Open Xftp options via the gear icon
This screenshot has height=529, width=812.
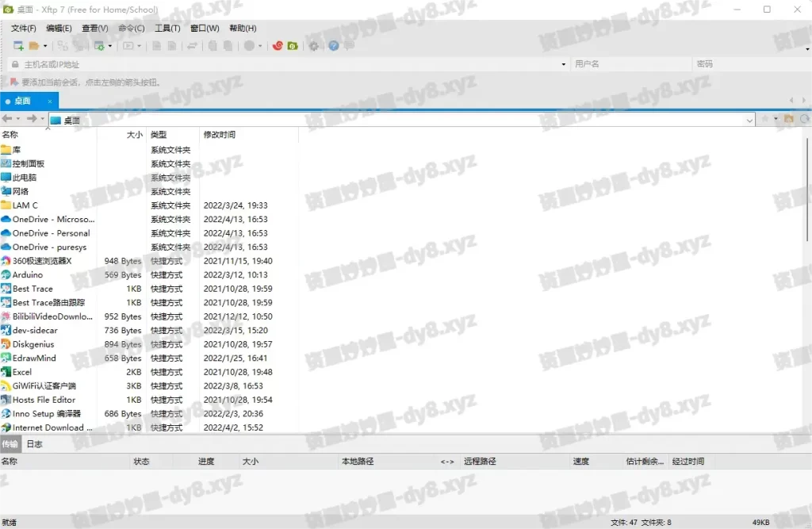pos(316,46)
